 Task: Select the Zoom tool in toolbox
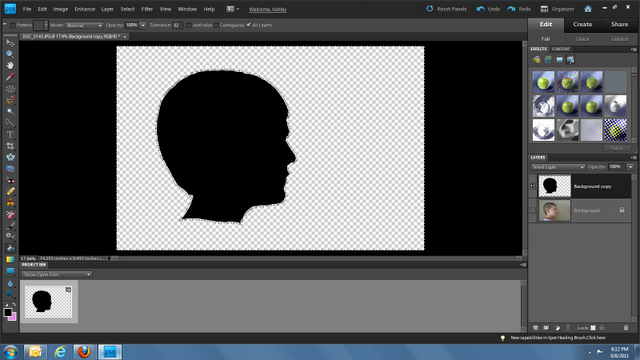(10, 54)
